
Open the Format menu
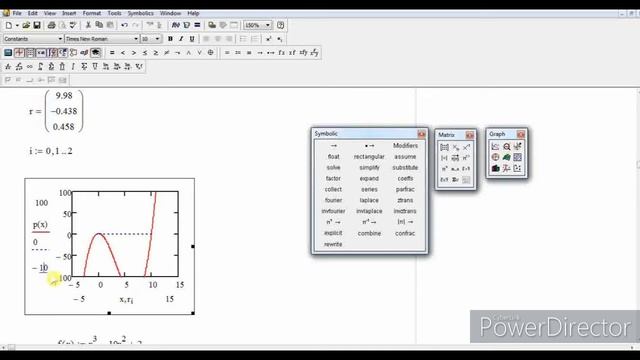point(91,13)
